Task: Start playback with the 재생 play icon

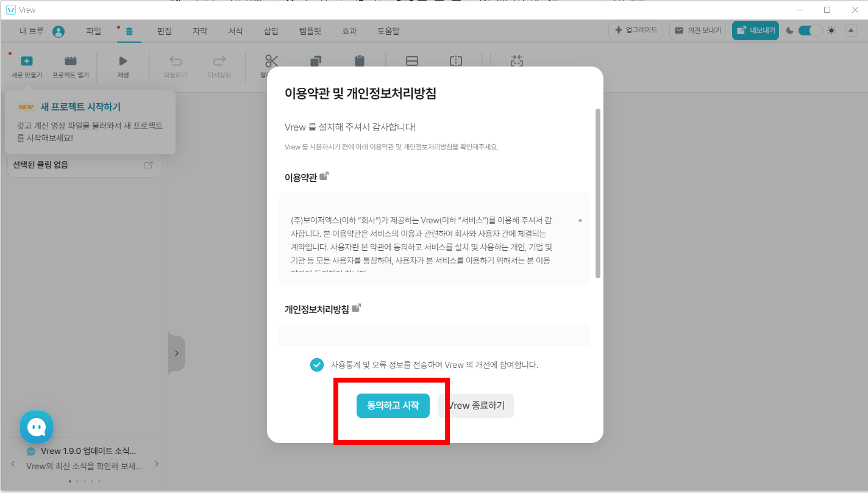Action: point(123,61)
